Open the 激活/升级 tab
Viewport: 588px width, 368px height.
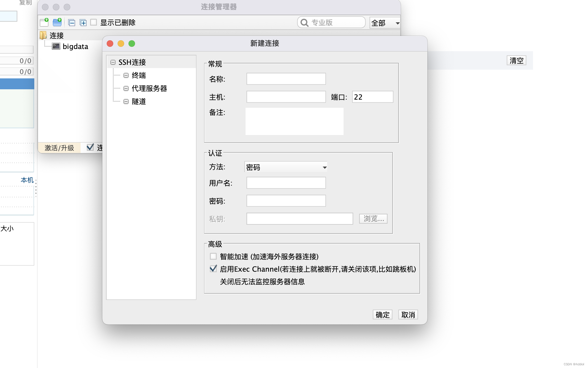[59, 148]
